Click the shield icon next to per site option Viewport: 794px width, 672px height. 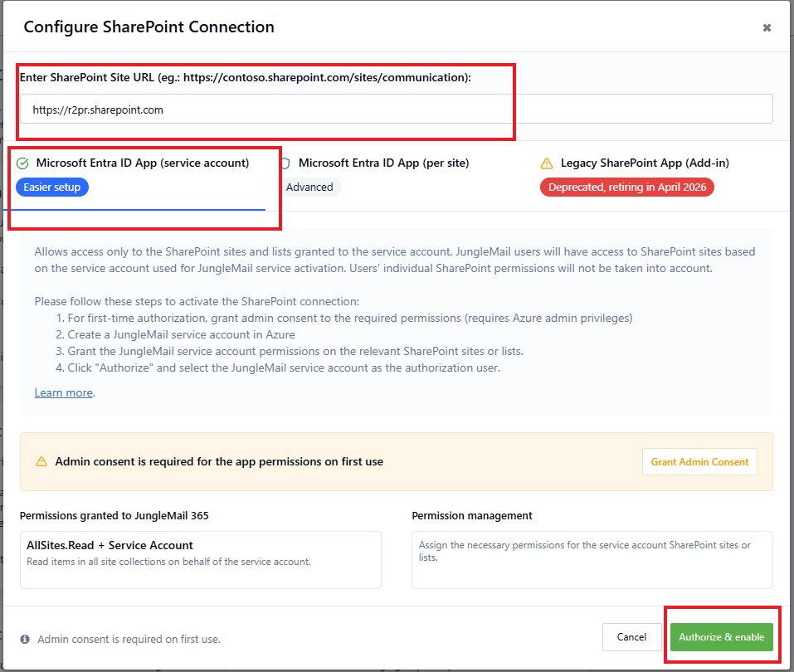click(x=285, y=163)
